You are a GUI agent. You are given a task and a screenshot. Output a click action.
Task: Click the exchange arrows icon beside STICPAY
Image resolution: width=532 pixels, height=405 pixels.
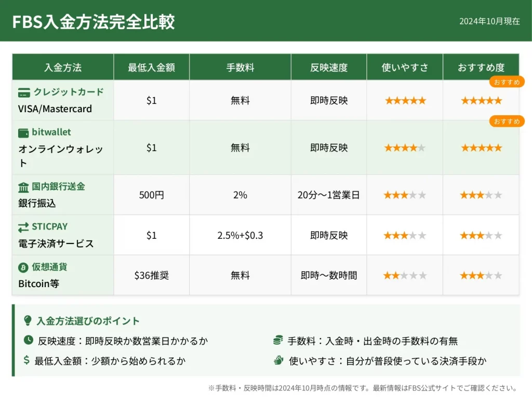click(x=23, y=227)
